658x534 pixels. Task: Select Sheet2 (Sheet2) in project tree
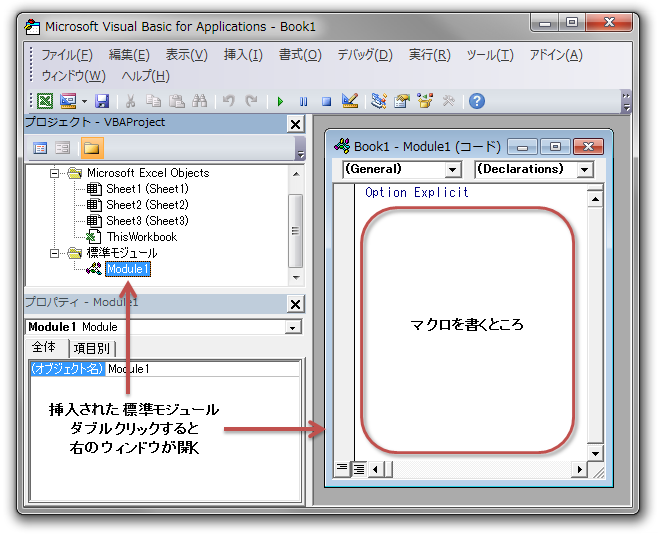(x=147, y=205)
